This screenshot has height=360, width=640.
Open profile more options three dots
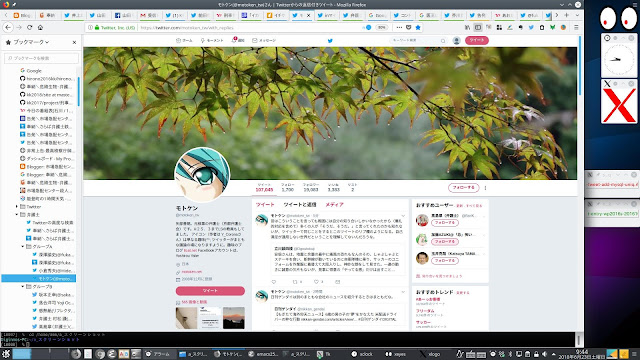click(x=485, y=188)
